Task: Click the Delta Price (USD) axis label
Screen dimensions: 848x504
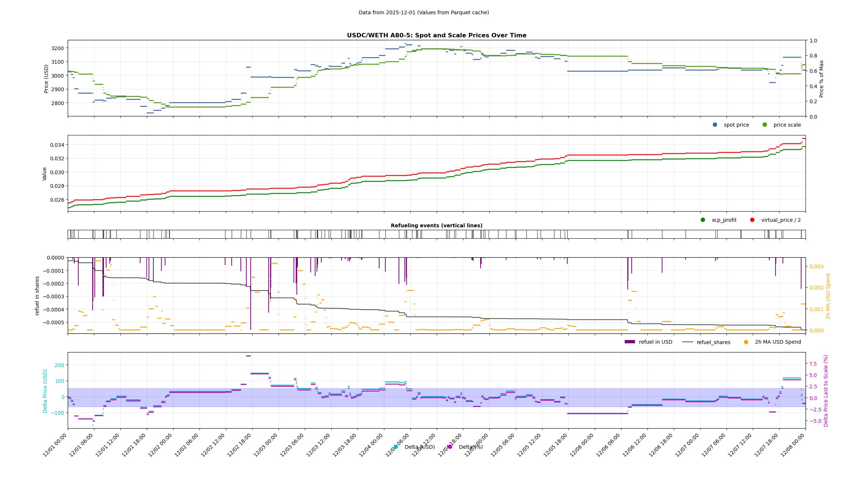Action: [x=45, y=391]
